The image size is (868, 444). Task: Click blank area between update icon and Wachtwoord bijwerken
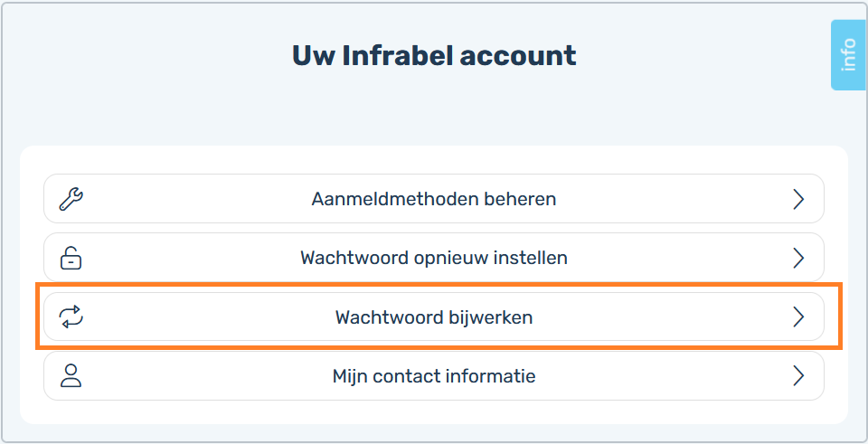pos(208,317)
